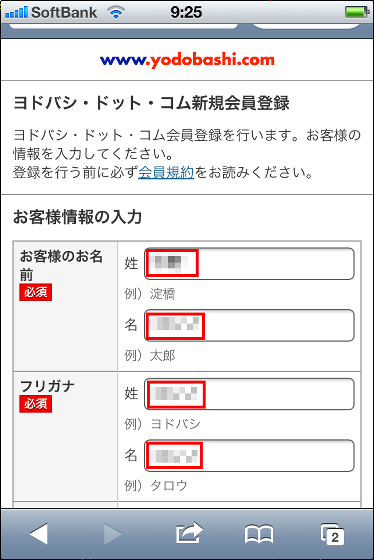Click the www.yodobashi.com logo
The image size is (374, 560).
[187, 60]
